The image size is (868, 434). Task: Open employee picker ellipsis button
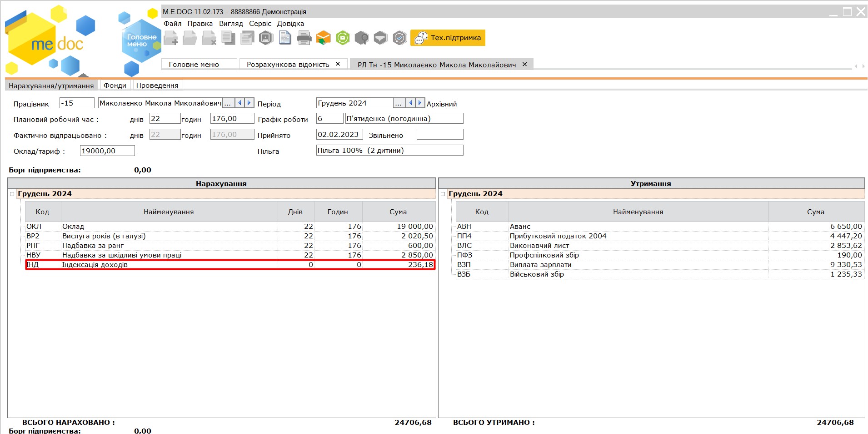pos(228,103)
